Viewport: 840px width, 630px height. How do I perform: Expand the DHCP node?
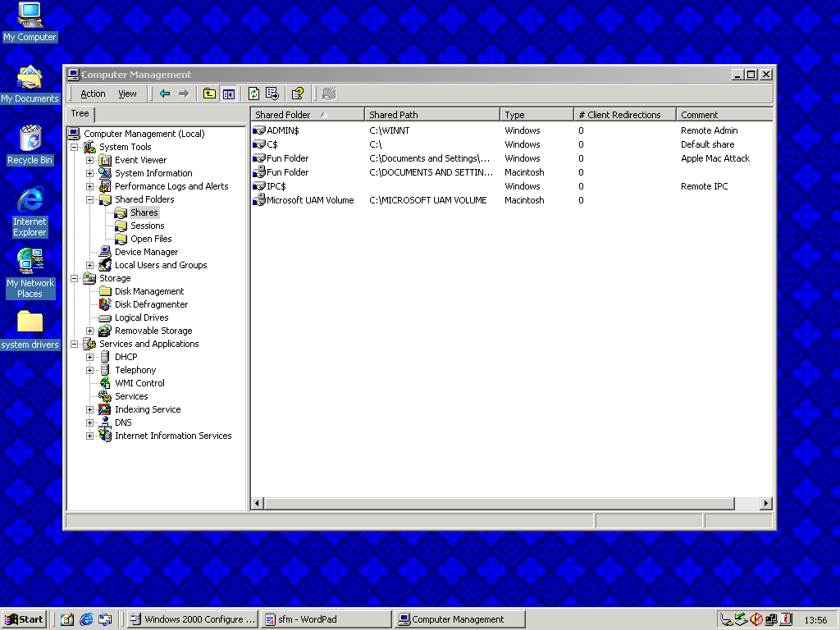(x=90, y=357)
